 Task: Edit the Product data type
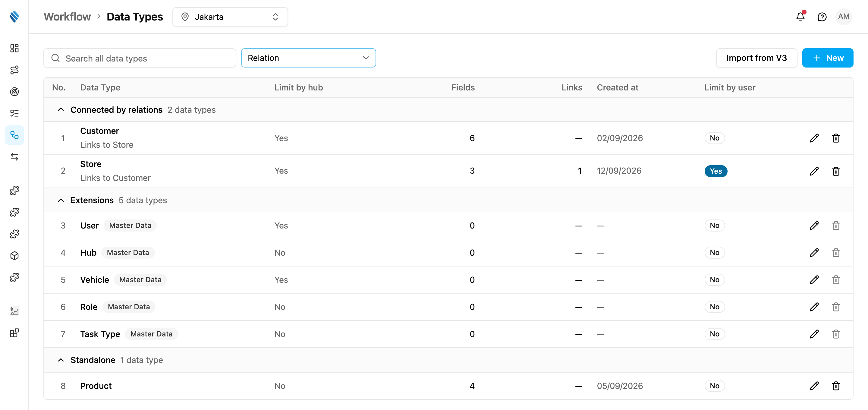814,386
